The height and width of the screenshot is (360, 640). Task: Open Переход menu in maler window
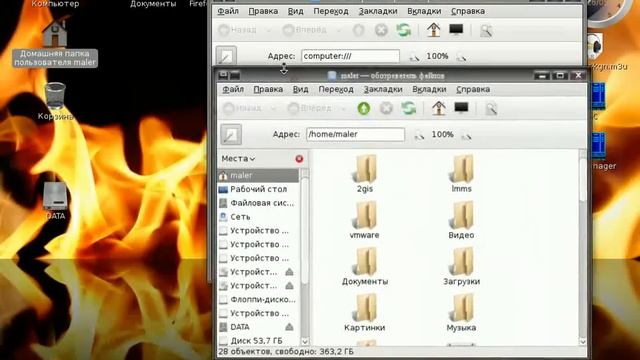tap(336, 89)
